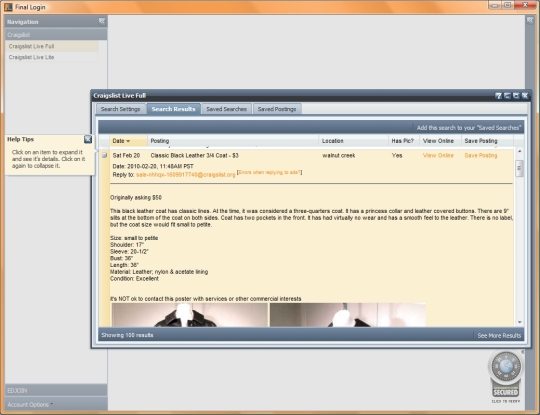Close the Help Tips popup
Screen dimensions: 540x415
88,139
